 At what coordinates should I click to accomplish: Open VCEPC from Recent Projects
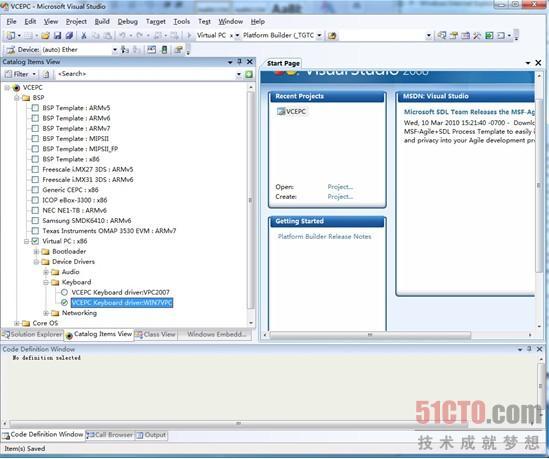click(292, 112)
